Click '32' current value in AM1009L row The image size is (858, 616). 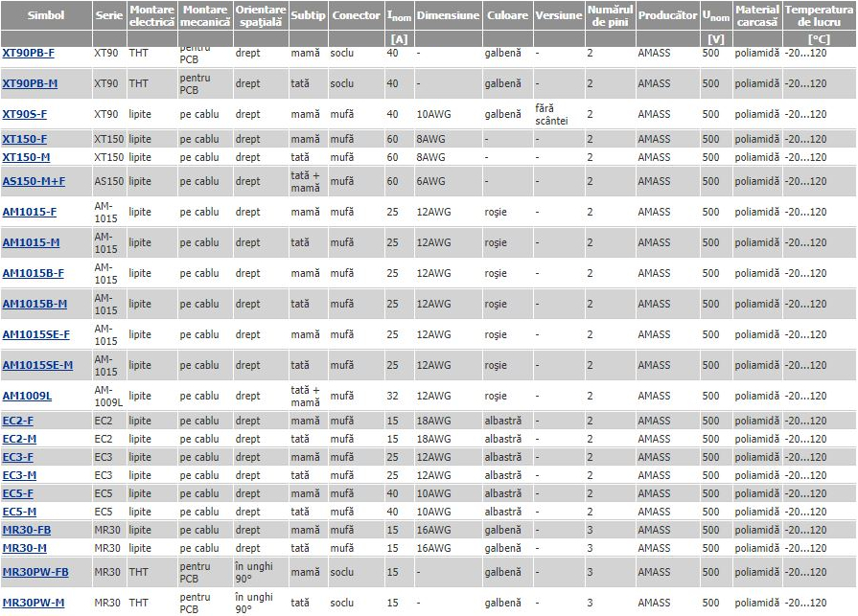pyautogui.click(x=392, y=396)
